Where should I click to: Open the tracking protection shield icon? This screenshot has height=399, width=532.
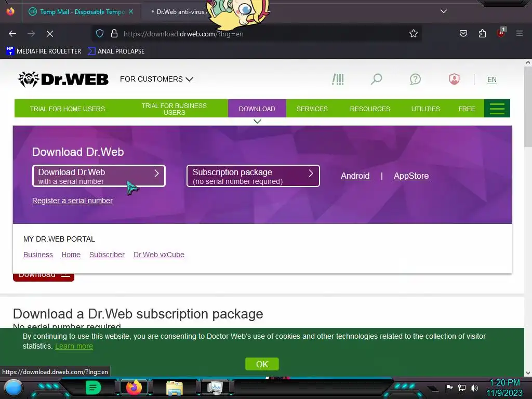99,34
